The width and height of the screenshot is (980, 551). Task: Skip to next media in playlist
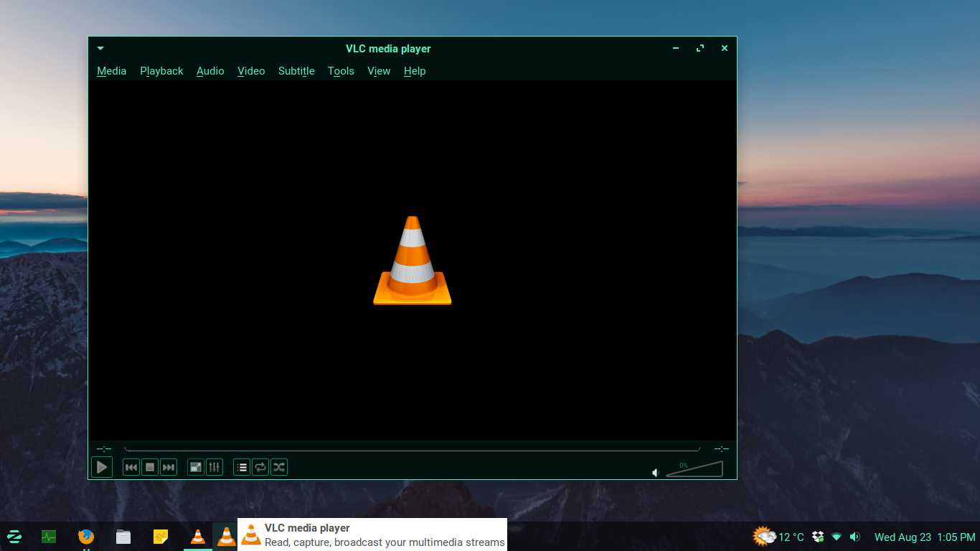(x=169, y=468)
